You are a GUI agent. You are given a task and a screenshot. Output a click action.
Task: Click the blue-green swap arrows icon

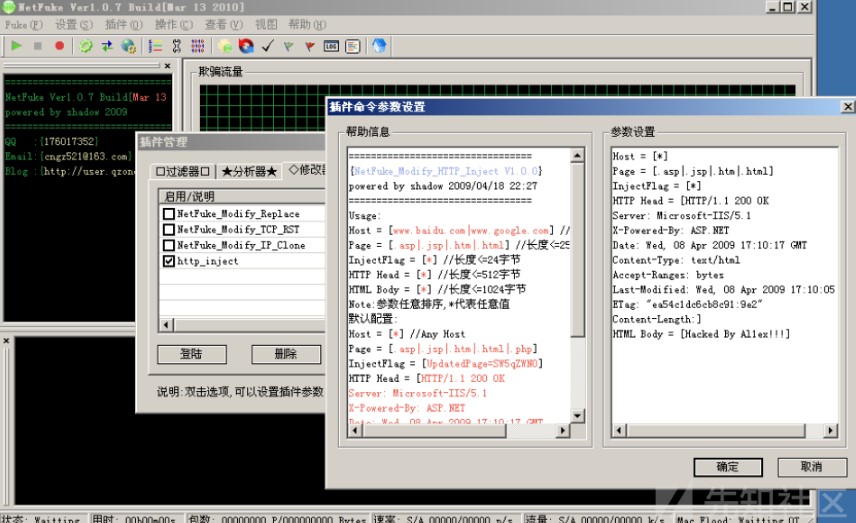[x=107, y=46]
